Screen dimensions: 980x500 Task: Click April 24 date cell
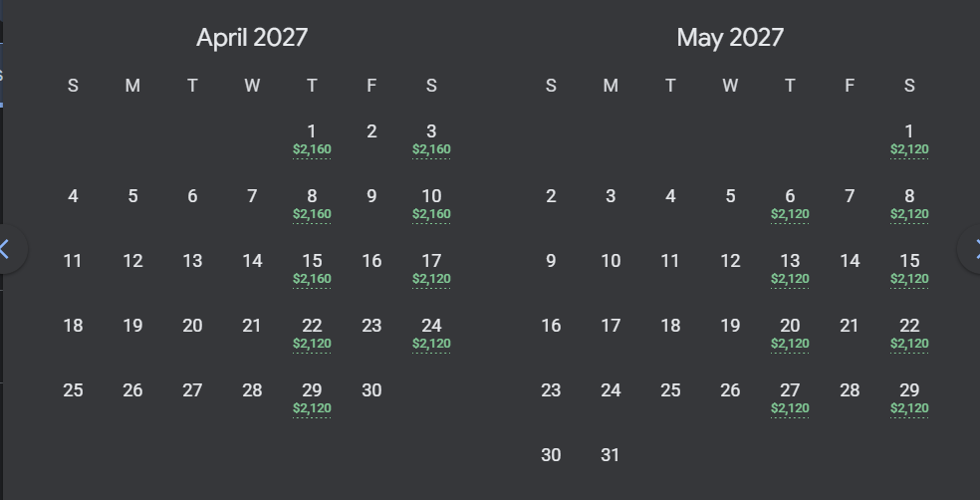431,334
